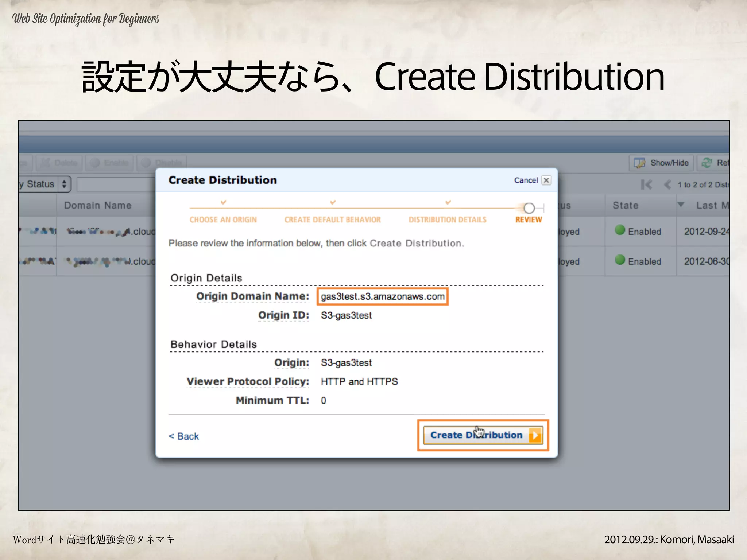Click gas3test.s3.amazonaws.com origin domain value
Screen dimensions: 747x560
383,296
